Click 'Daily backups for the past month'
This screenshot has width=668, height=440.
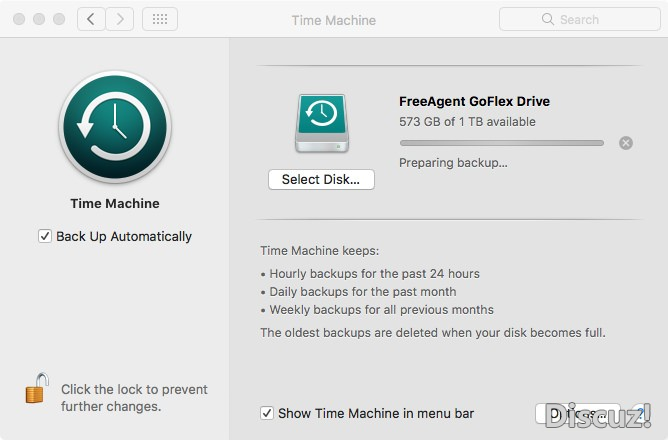click(x=363, y=292)
